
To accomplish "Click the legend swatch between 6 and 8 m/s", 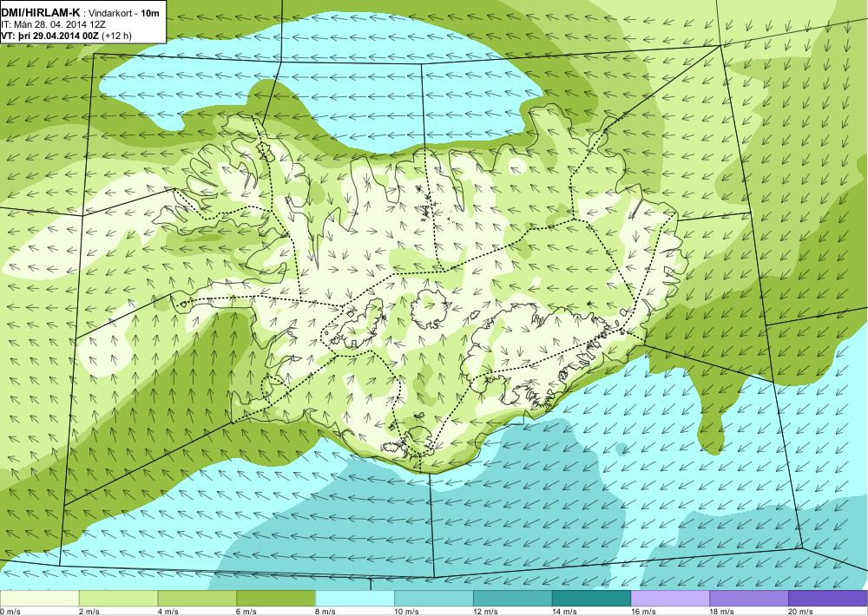I will pyautogui.click(x=276, y=599).
